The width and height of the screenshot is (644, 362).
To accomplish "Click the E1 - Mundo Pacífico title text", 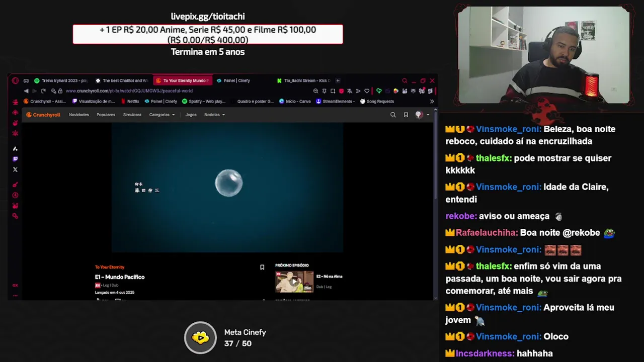I will click(120, 277).
